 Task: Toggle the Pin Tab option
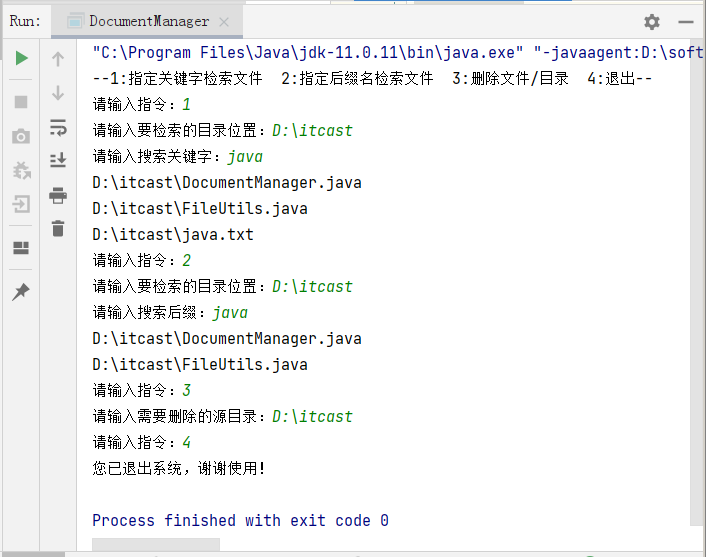click(x=21, y=291)
